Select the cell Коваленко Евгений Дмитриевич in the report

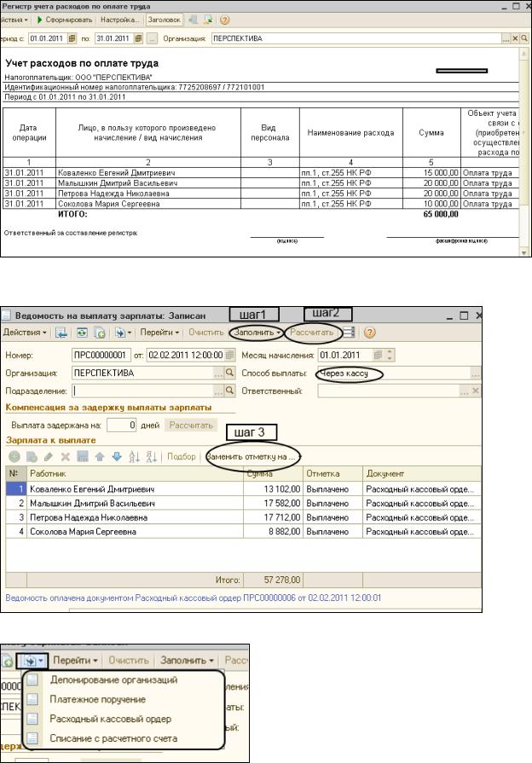[x=148, y=173]
